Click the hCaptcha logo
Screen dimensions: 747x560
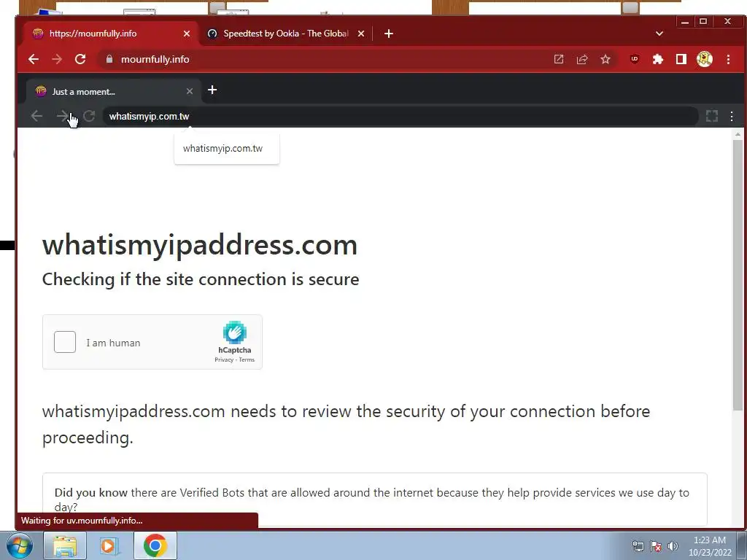[x=234, y=332]
